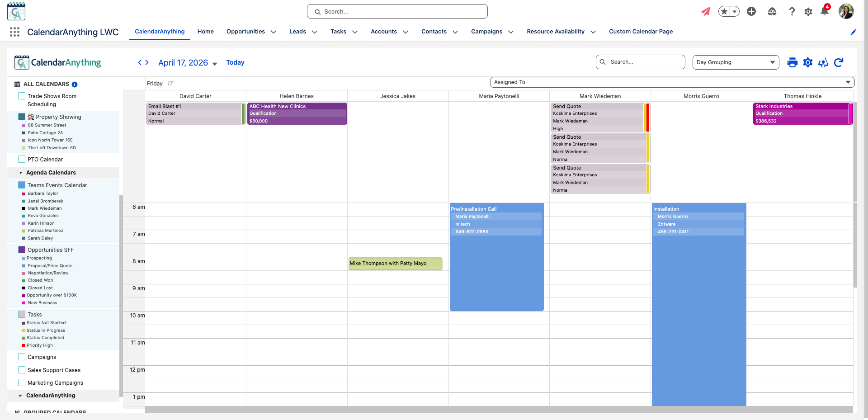Click the global actions plus icon
The height and width of the screenshot is (420, 868).
(751, 11)
